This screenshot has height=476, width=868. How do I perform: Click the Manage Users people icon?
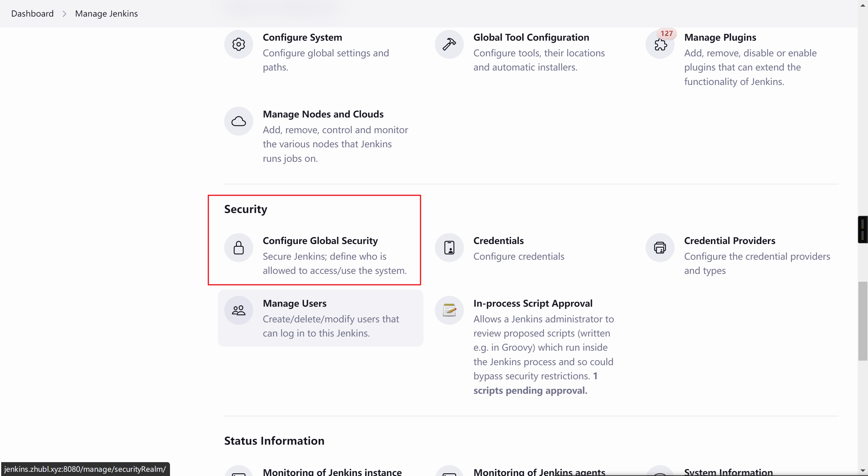[239, 310]
